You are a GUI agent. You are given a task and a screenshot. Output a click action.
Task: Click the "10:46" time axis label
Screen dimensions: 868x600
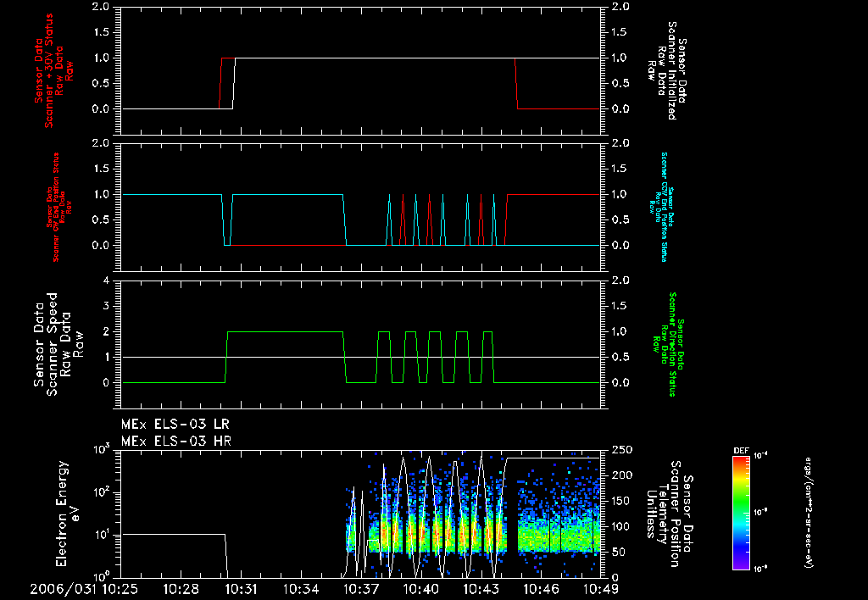541,590
